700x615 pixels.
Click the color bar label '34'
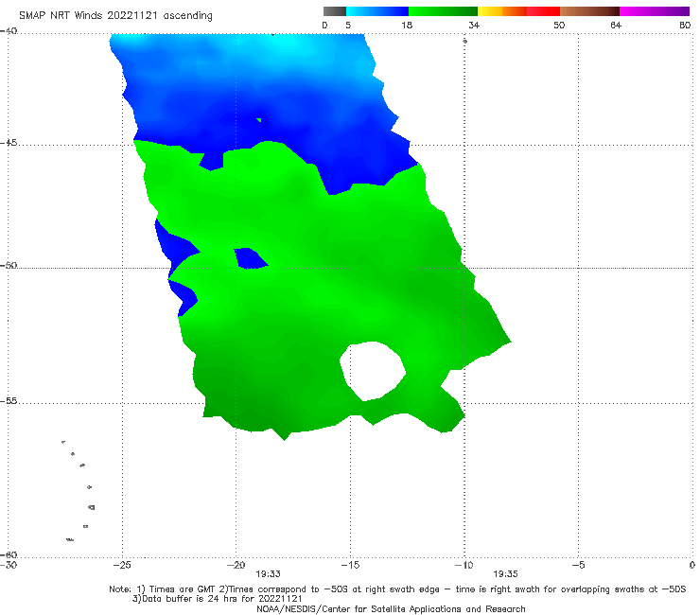click(x=474, y=25)
